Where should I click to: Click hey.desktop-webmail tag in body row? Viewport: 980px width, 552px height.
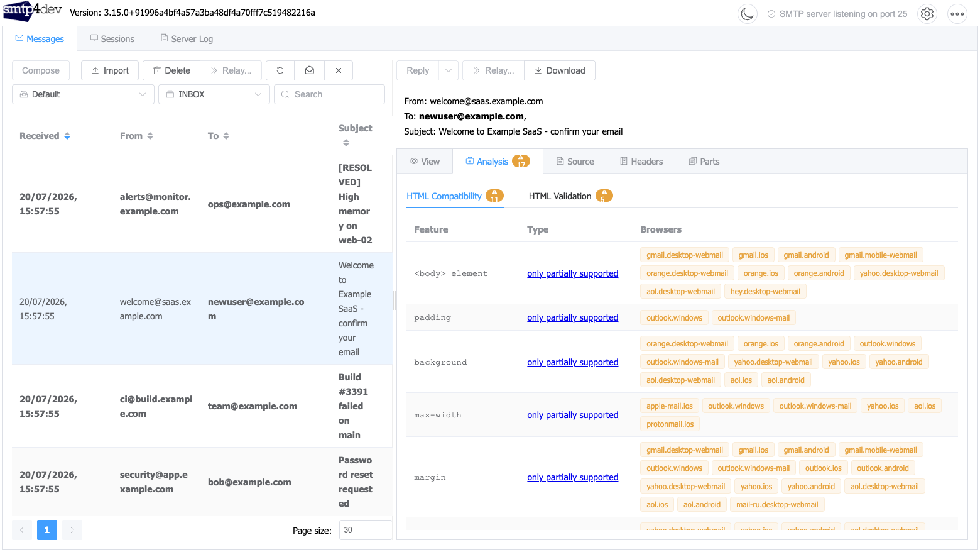pyautogui.click(x=765, y=292)
